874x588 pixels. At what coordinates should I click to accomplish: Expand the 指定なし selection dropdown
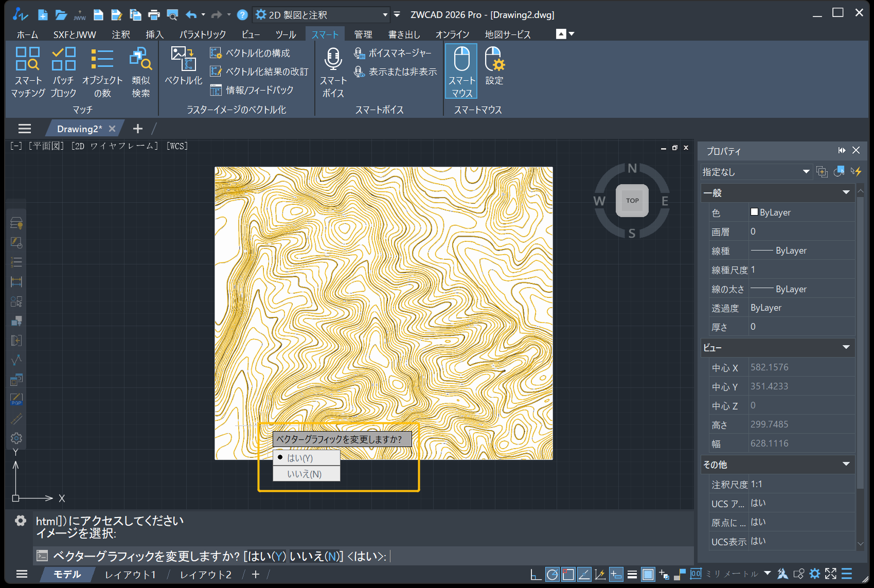[x=756, y=172]
